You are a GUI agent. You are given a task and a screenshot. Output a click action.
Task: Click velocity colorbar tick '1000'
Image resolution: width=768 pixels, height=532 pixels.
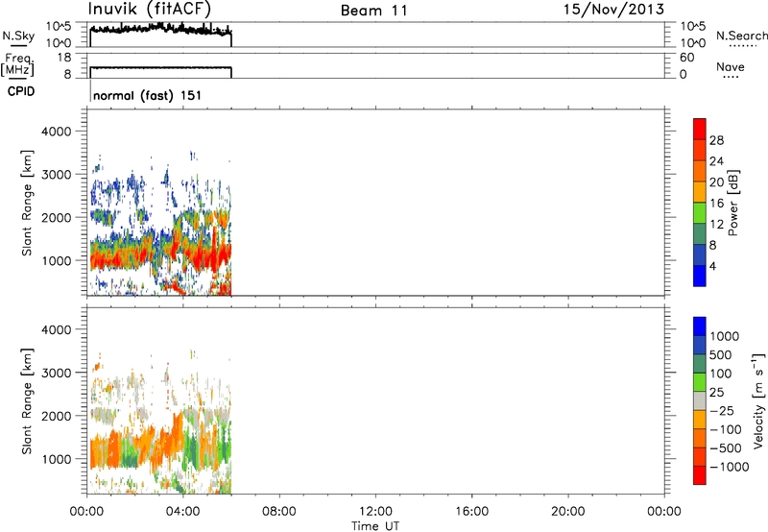click(725, 336)
